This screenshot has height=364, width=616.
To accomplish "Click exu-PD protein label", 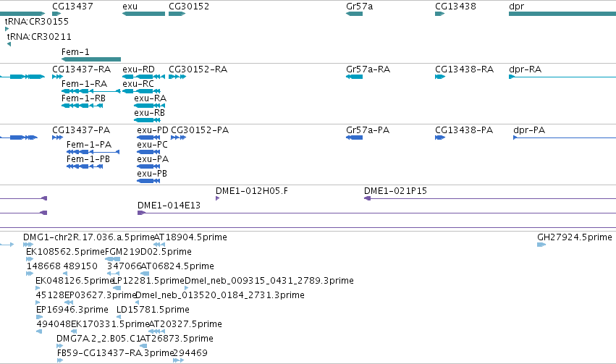I will (x=153, y=130).
